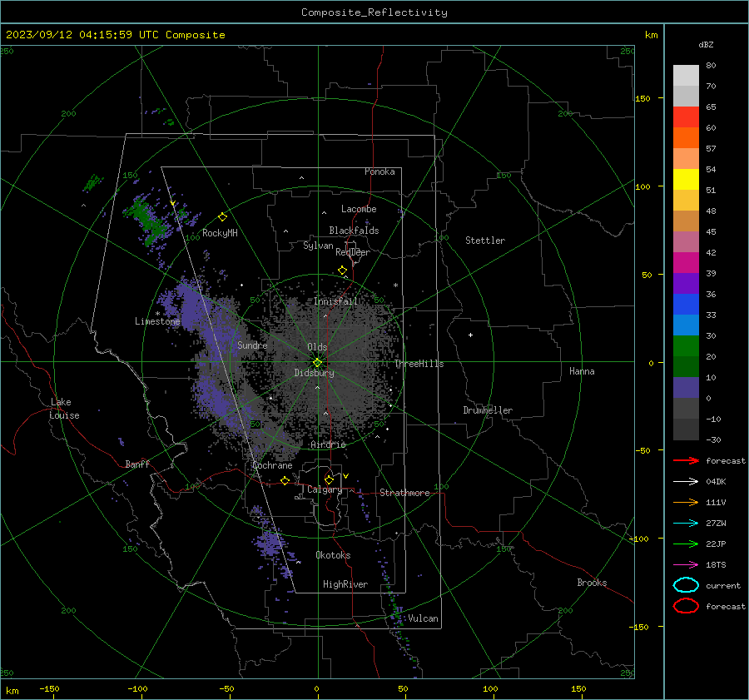Click the red forecast arrow in legend

click(x=686, y=460)
